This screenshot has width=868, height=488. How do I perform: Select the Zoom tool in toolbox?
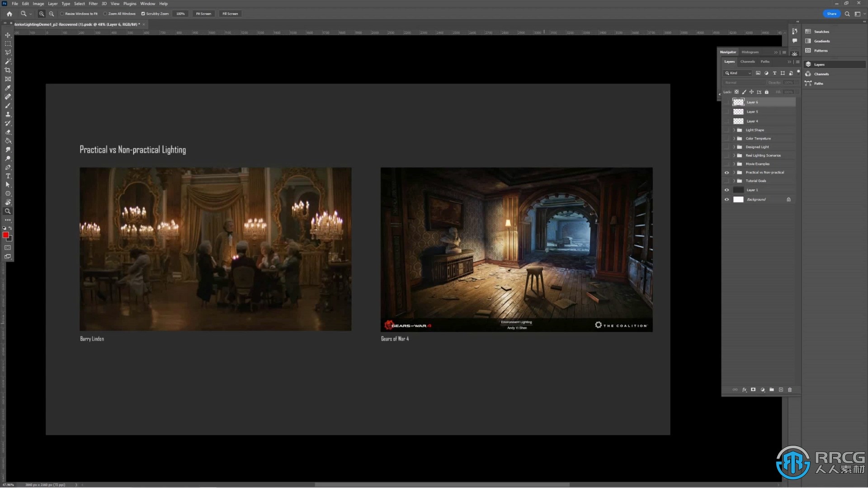[x=8, y=211]
